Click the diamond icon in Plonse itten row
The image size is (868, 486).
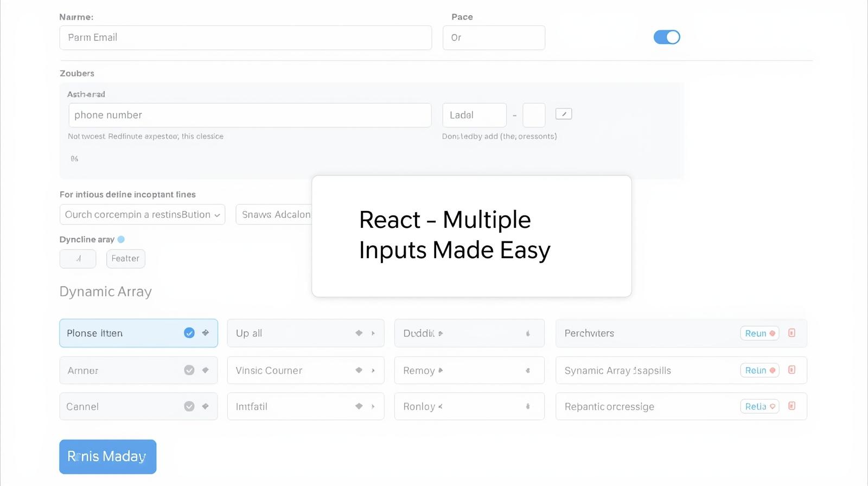click(206, 333)
